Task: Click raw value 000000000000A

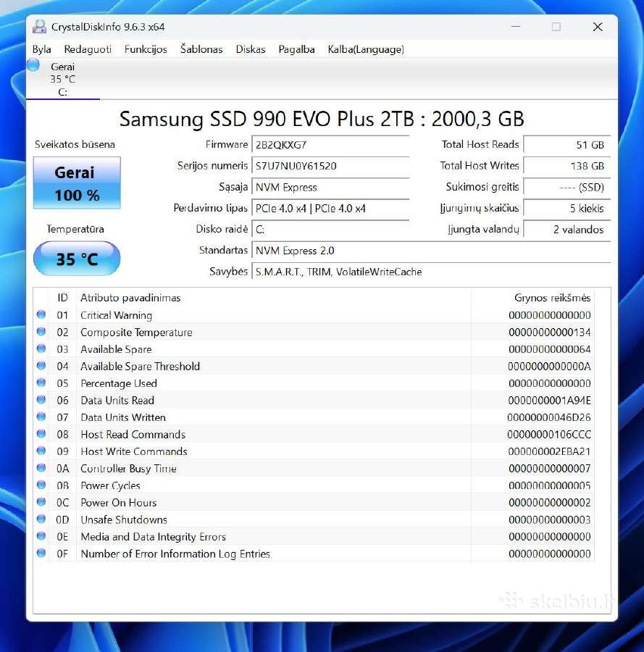Action: click(x=549, y=367)
